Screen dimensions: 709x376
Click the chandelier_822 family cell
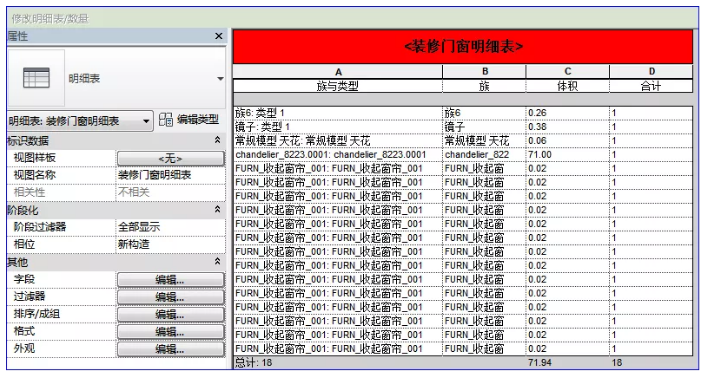(484, 155)
